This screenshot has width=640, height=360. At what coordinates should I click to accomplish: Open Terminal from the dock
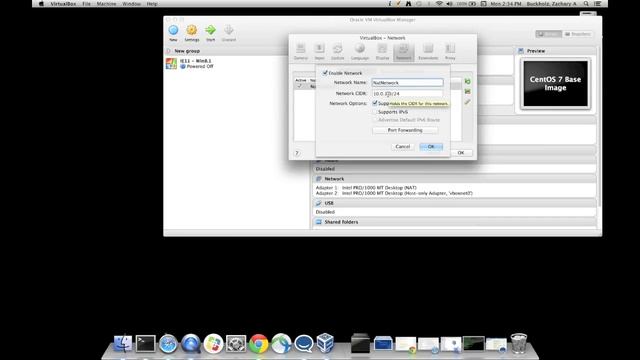[x=146, y=343]
